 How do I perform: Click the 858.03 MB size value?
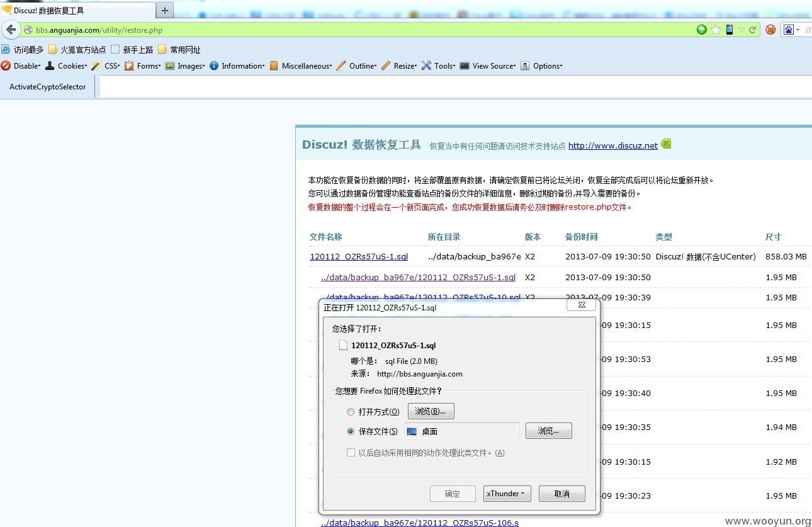pyautogui.click(x=786, y=256)
